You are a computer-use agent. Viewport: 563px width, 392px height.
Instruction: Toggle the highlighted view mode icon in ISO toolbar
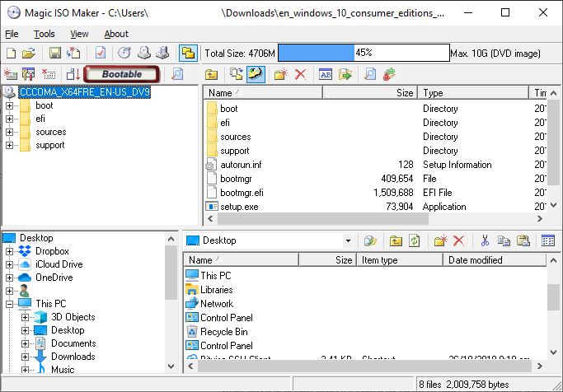256,74
